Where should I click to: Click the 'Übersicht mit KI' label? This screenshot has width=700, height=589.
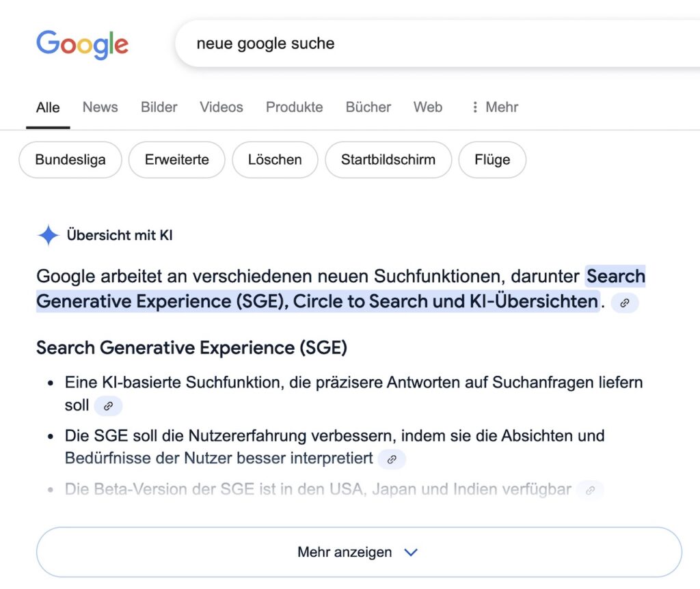(x=120, y=235)
